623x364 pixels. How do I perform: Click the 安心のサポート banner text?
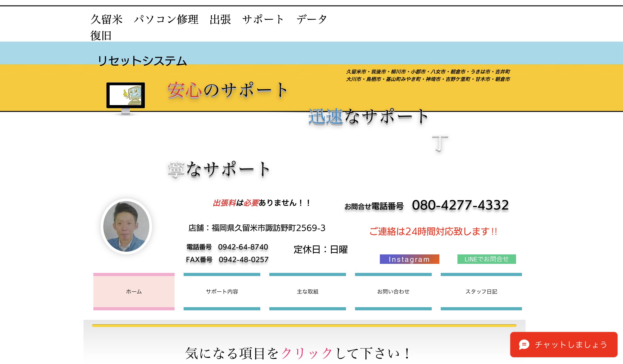[228, 90]
